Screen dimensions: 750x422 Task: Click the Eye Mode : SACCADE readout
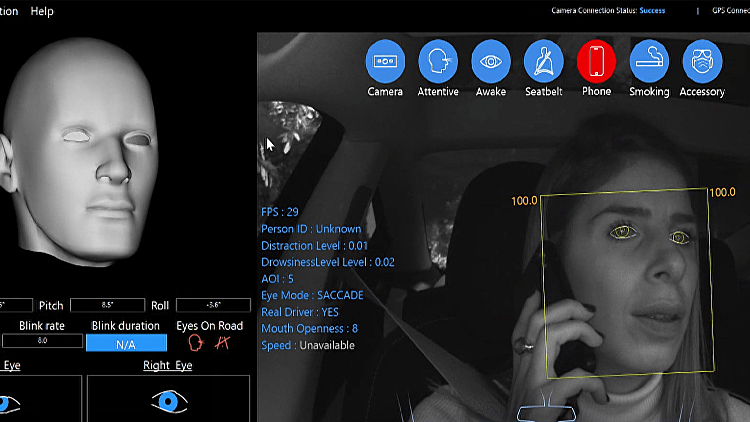point(312,295)
